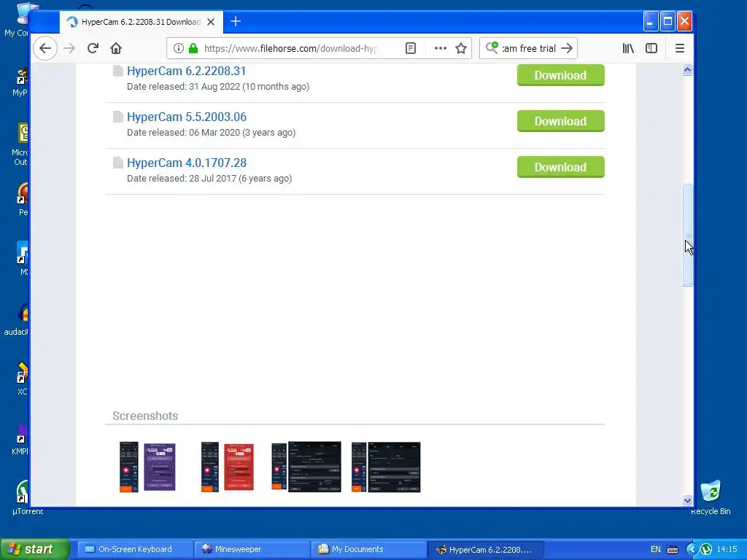Select the µTorrent desktop shortcut
This screenshot has height=560, width=747.
[22, 497]
